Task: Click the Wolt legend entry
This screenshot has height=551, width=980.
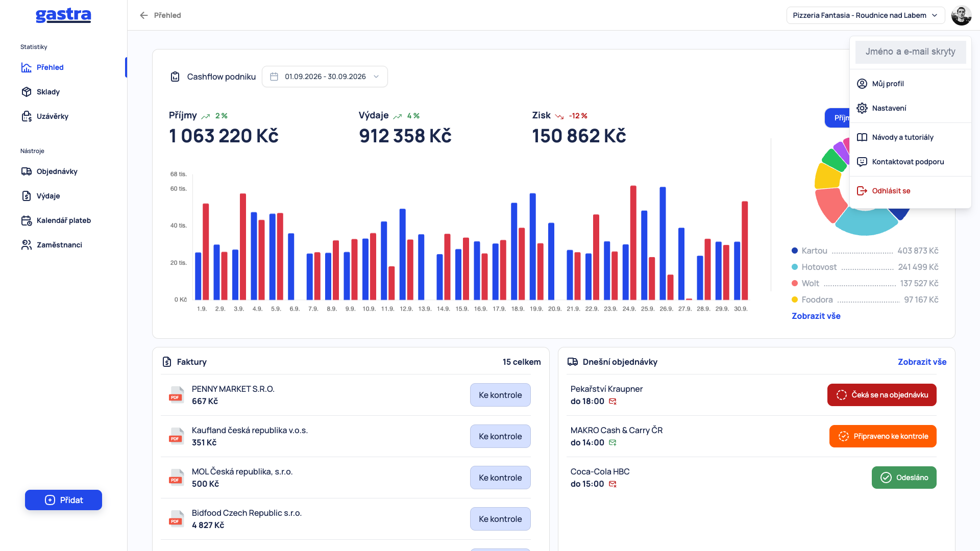Action: [865, 283]
